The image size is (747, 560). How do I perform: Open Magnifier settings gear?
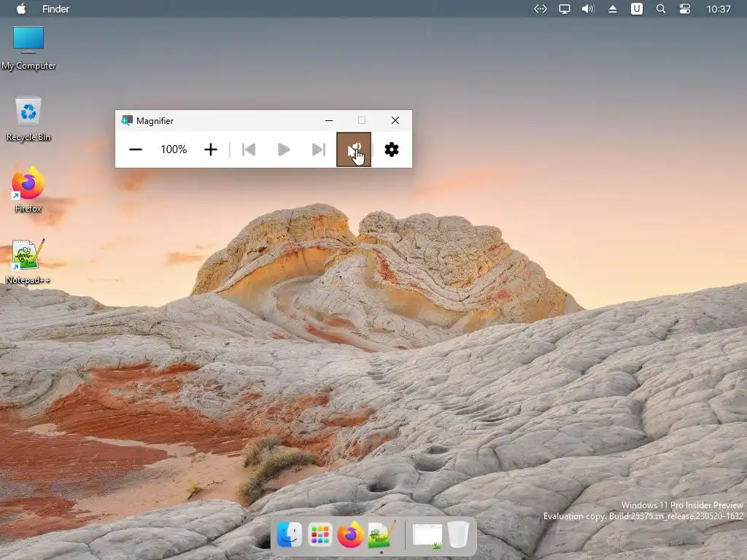392,149
